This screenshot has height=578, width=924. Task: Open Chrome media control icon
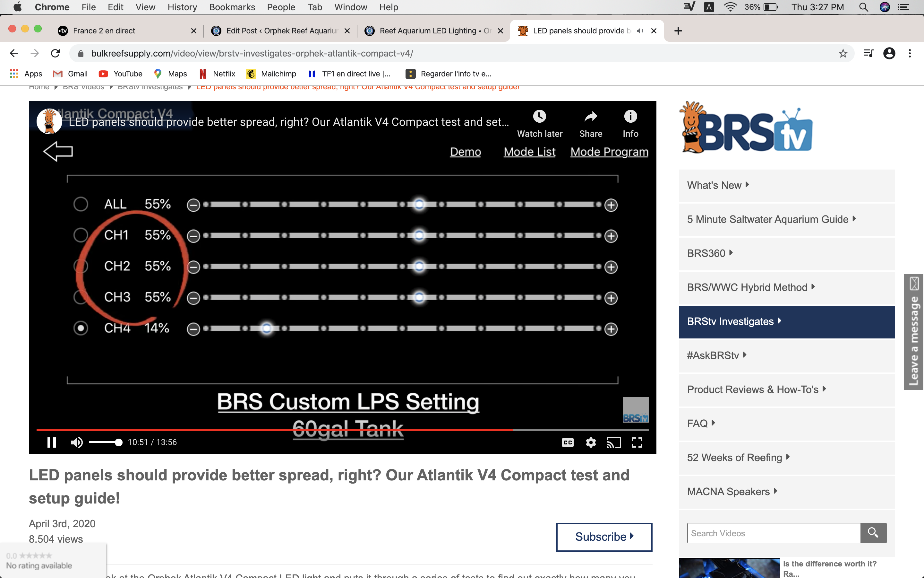click(x=868, y=53)
